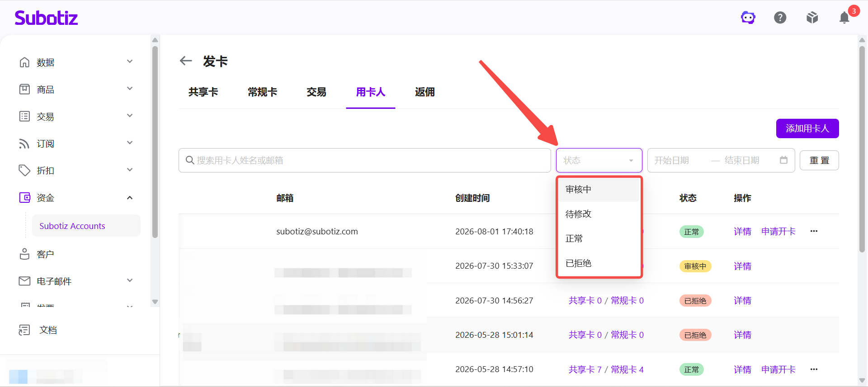The image size is (868, 387).
Task: Focus the cardholder name or email search field
Action: click(x=364, y=160)
